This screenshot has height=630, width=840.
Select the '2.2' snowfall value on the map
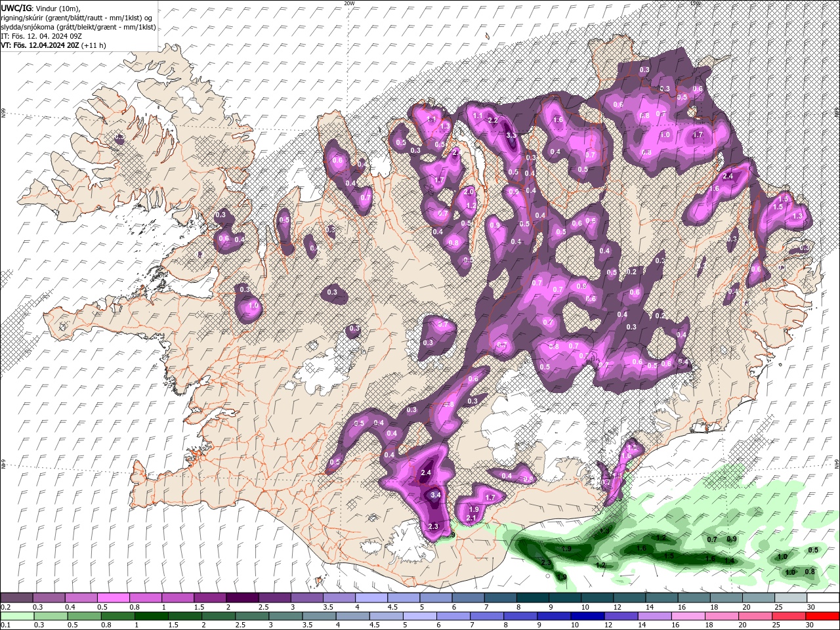[x=493, y=120]
